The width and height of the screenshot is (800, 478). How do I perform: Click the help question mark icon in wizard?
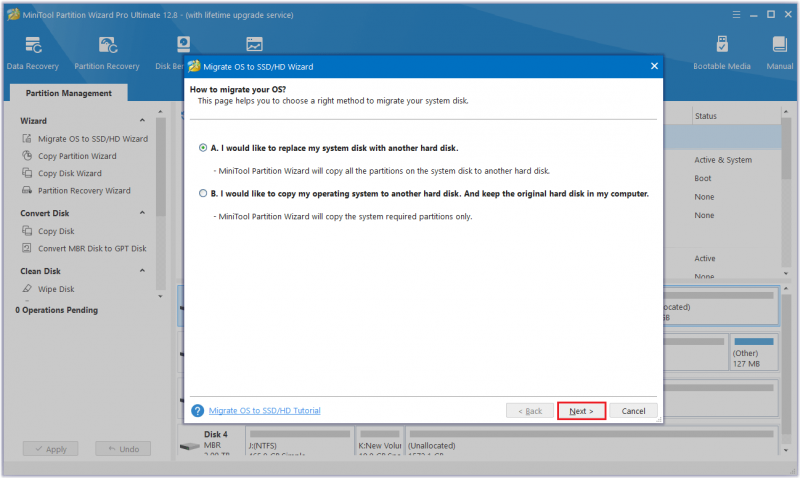pyautogui.click(x=197, y=411)
